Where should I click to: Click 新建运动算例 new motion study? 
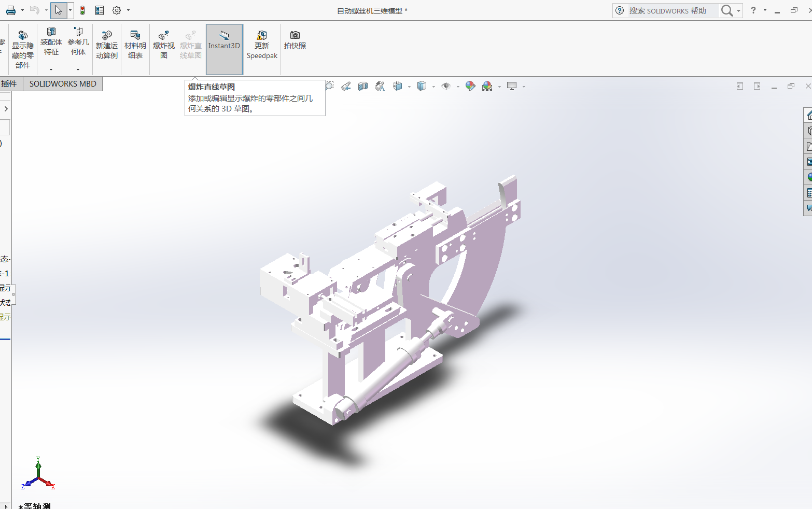(x=107, y=45)
